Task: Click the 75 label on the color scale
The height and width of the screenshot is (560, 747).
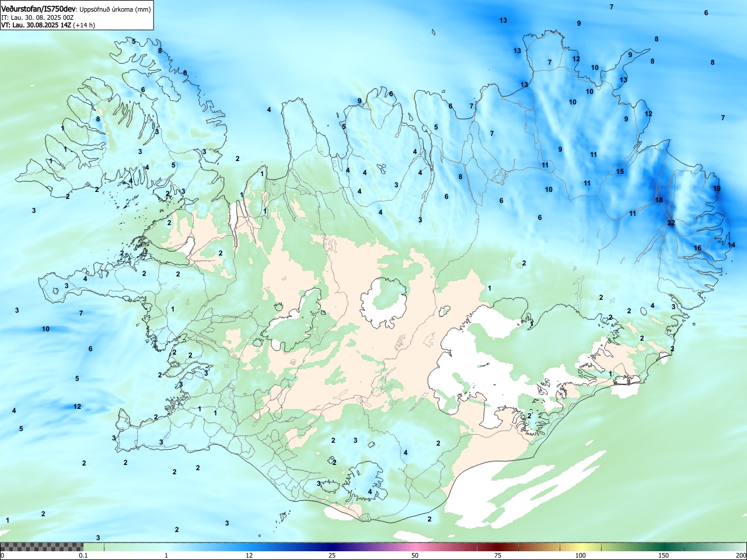Action: click(498, 555)
